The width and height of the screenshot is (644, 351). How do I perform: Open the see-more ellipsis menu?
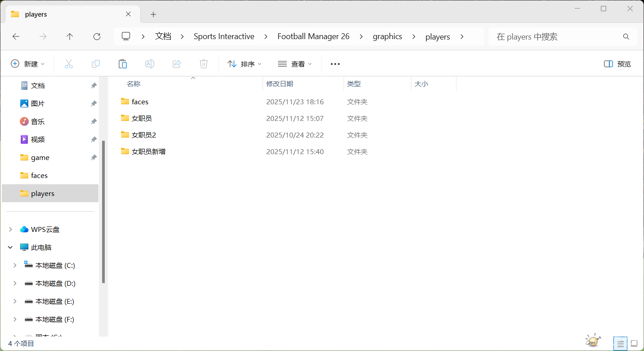pos(335,63)
